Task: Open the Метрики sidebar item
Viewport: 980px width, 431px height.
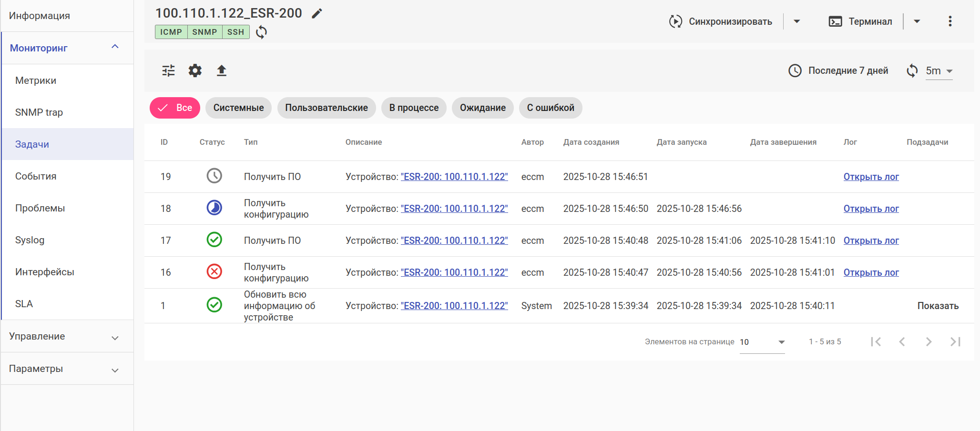Action: pos(36,80)
